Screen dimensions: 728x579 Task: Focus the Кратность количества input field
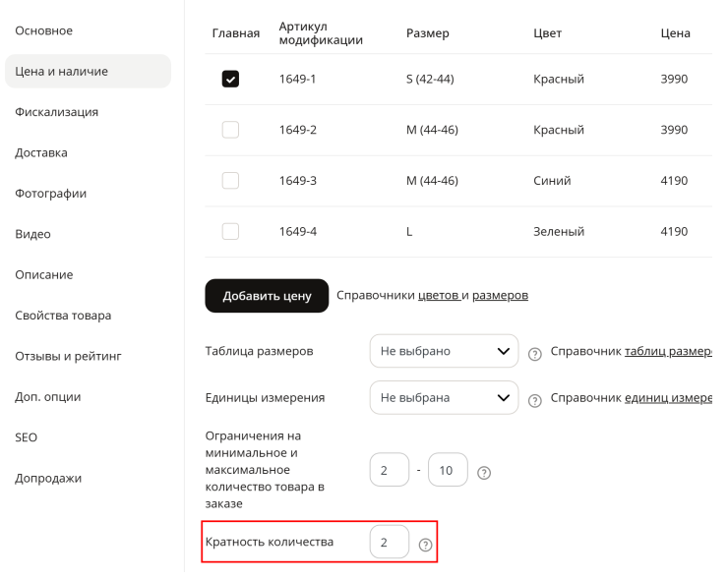point(390,542)
